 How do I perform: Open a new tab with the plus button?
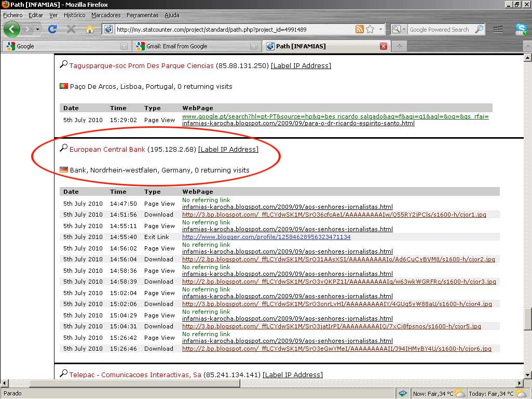coord(399,46)
